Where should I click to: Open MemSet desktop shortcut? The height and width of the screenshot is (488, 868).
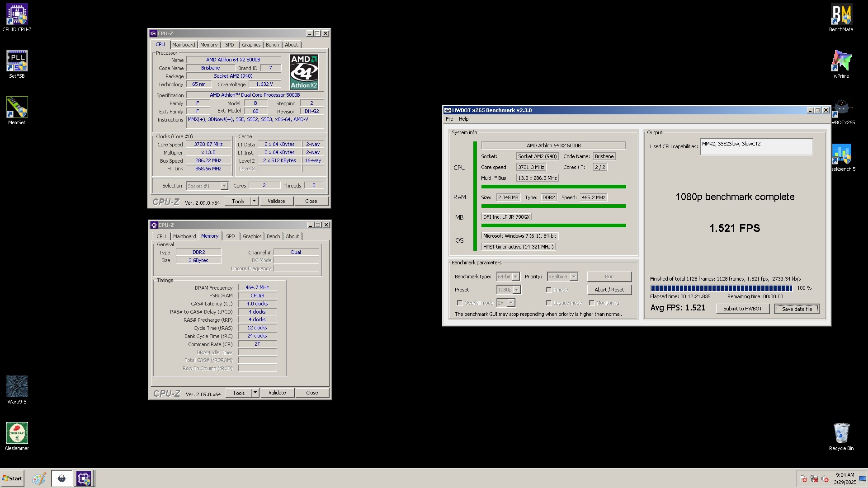[17, 111]
